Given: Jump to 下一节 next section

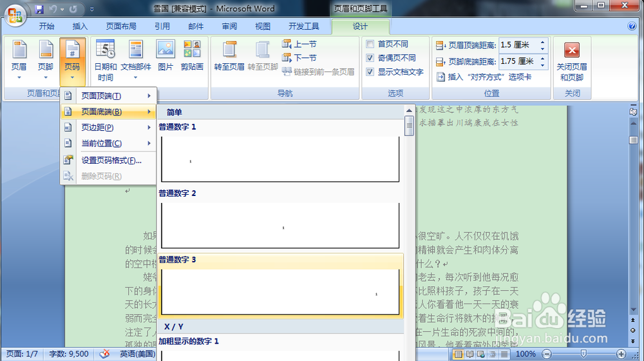Looking at the screenshot, I should [299, 57].
